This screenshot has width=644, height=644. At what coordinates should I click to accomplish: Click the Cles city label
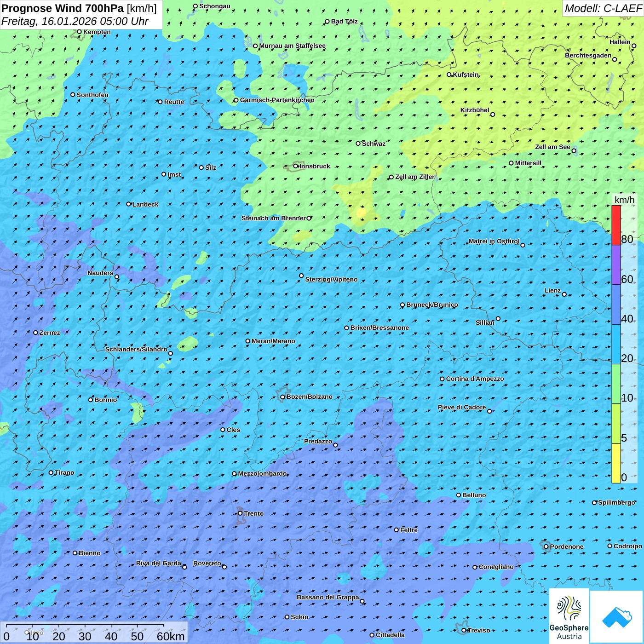click(x=233, y=430)
